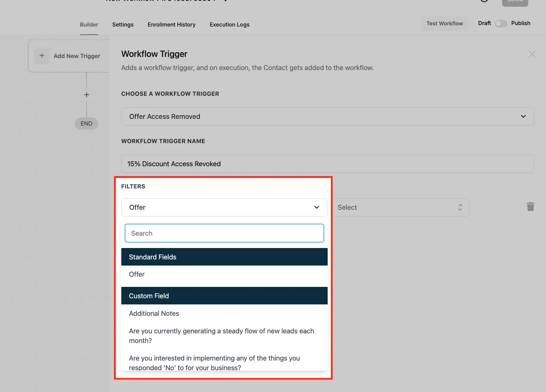
Task: Delete the filter with the trash icon
Action: pyautogui.click(x=530, y=207)
